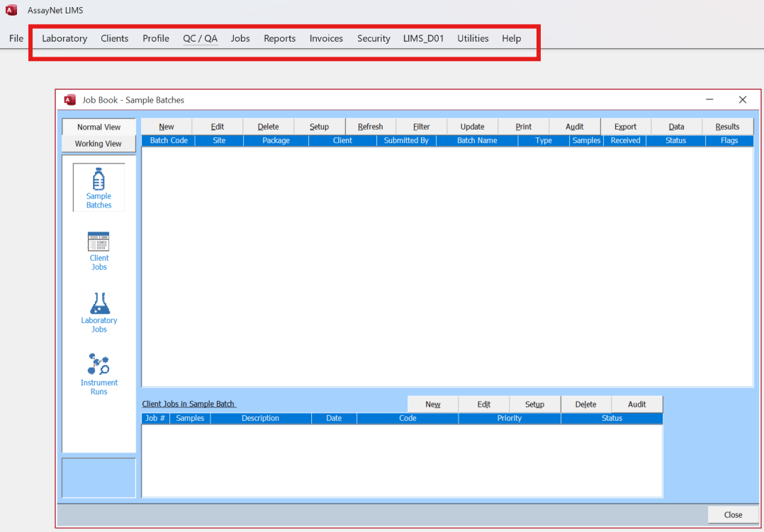This screenshot has height=532, width=764.
Task: Click the Job # column header
Action: point(155,418)
